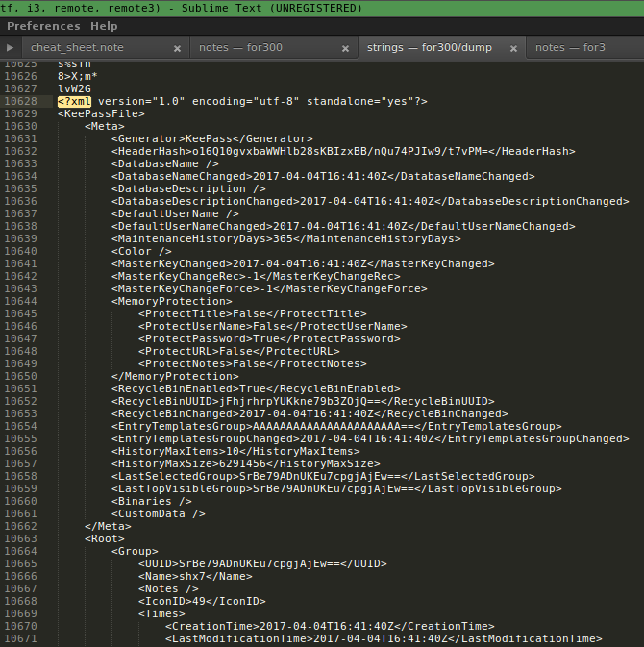Screen dimensions: 644x647
Task: Click the ProtectUserName False line
Action: pos(273,326)
